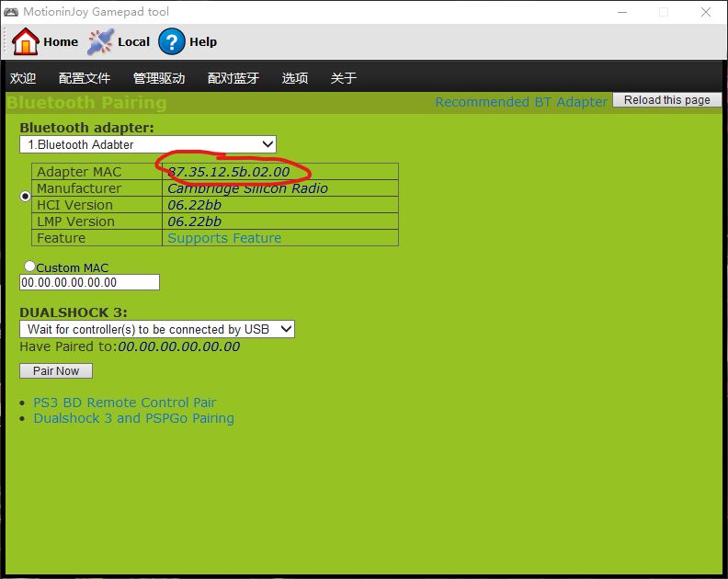Click the LMP Version row label
This screenshot has width=728, height=579.
75,221
